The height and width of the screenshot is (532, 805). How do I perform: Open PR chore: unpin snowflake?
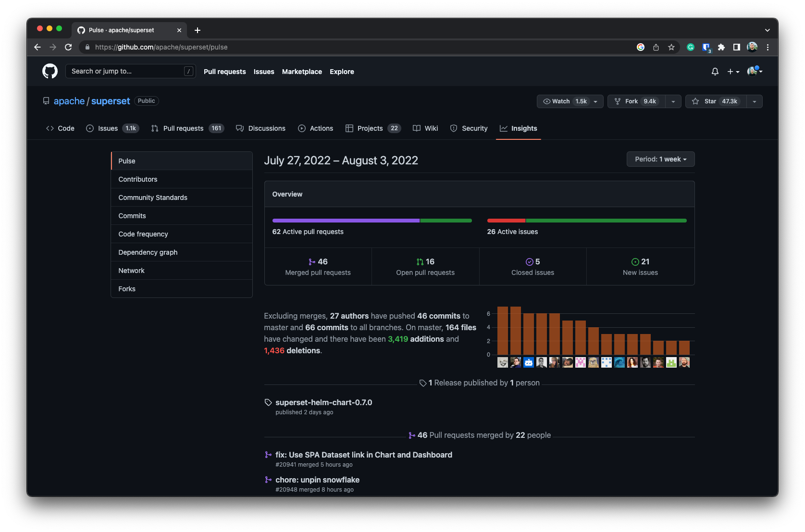(317, 480)
